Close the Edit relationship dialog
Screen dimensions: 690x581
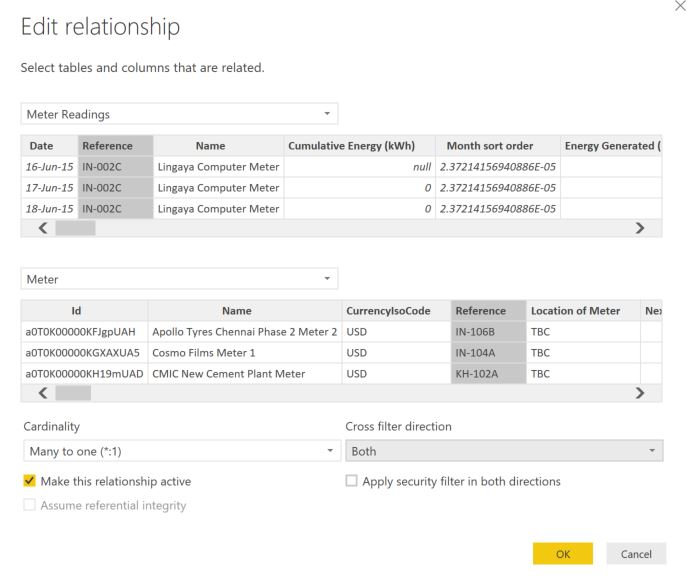pyautogui.click(x=680, y=6)
